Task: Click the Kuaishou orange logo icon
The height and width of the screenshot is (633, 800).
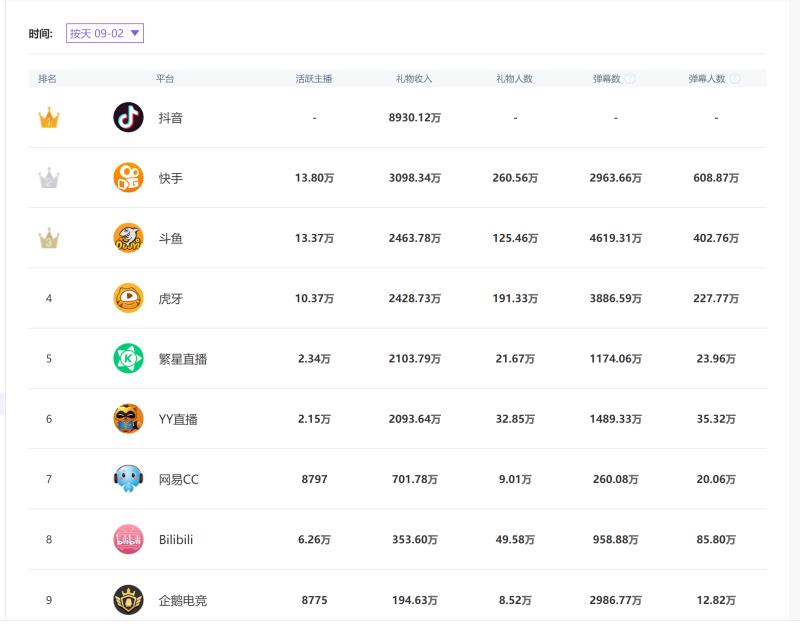Action: pyautogui.click(x=128, y=178)
